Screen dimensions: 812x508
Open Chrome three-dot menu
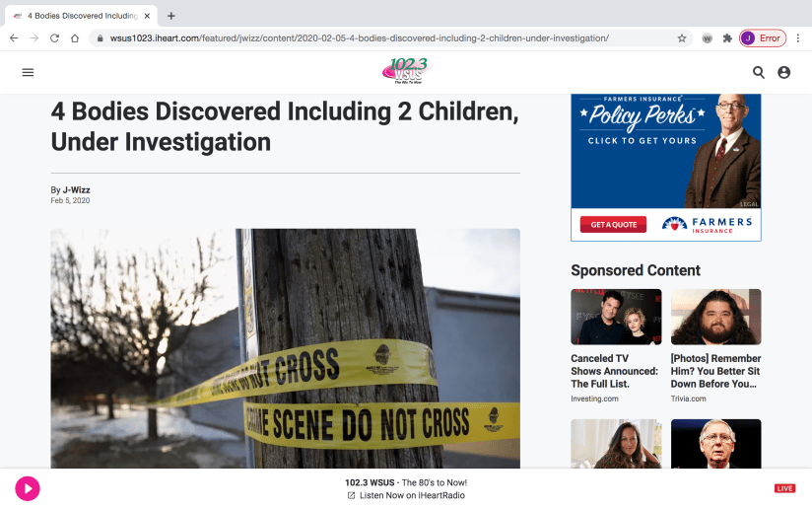pos(798,38)
